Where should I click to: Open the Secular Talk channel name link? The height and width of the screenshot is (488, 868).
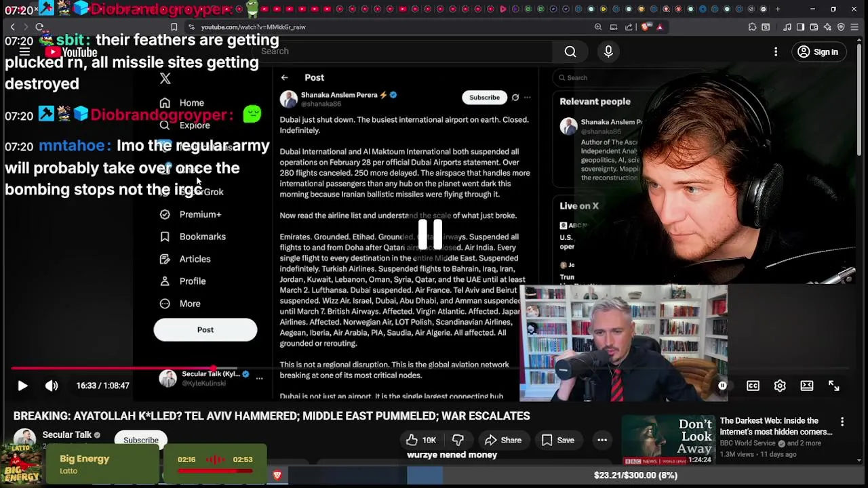(67, 435)
